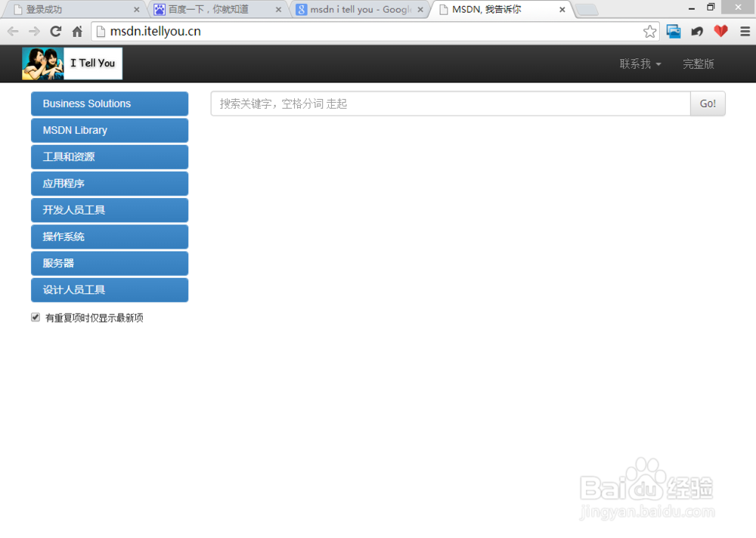756x538 pixels.
Task: Toggle the 有重复项时仅显示最新项 checkbox
Action: pyautogui.click(x=36, y=317)
